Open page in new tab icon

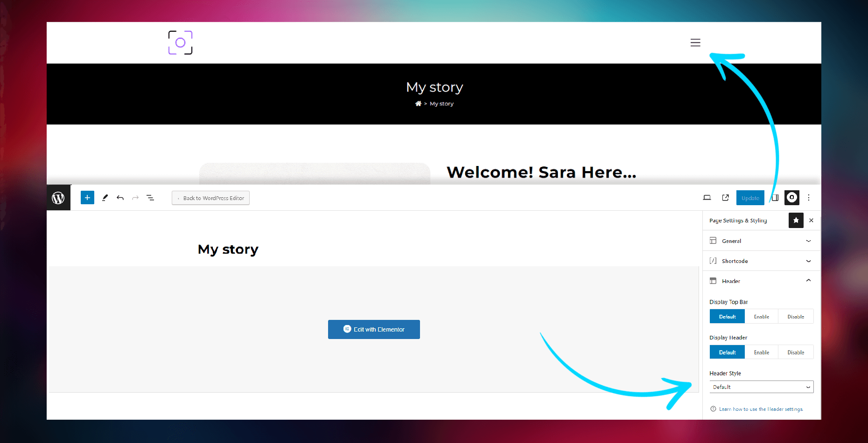(725, 198)
